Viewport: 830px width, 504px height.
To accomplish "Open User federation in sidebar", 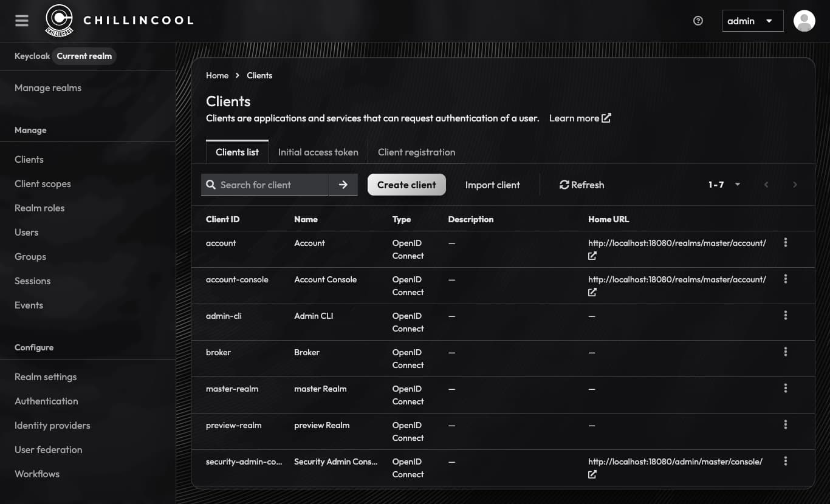I will 48,449.
